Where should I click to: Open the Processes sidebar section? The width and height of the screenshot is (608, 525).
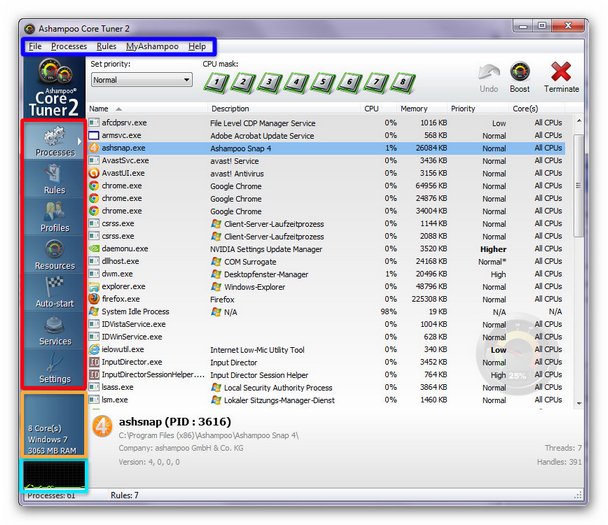click(54, 141)
